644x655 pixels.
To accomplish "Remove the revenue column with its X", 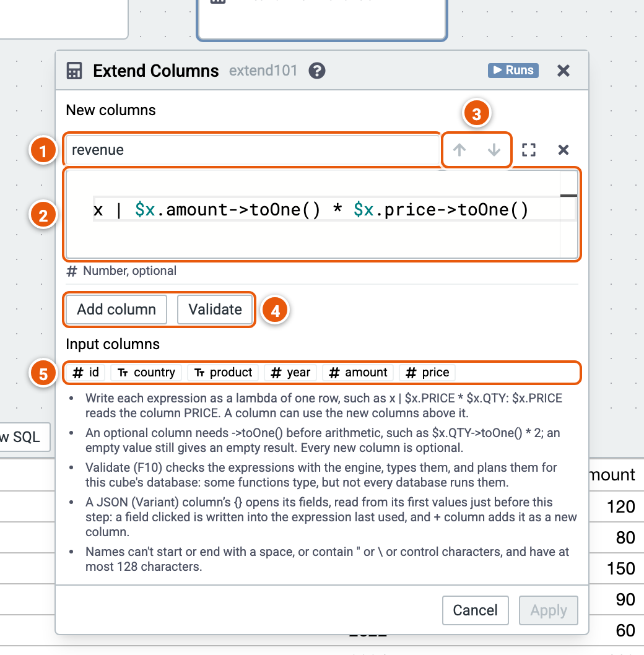I will click(x=563, y=150).
